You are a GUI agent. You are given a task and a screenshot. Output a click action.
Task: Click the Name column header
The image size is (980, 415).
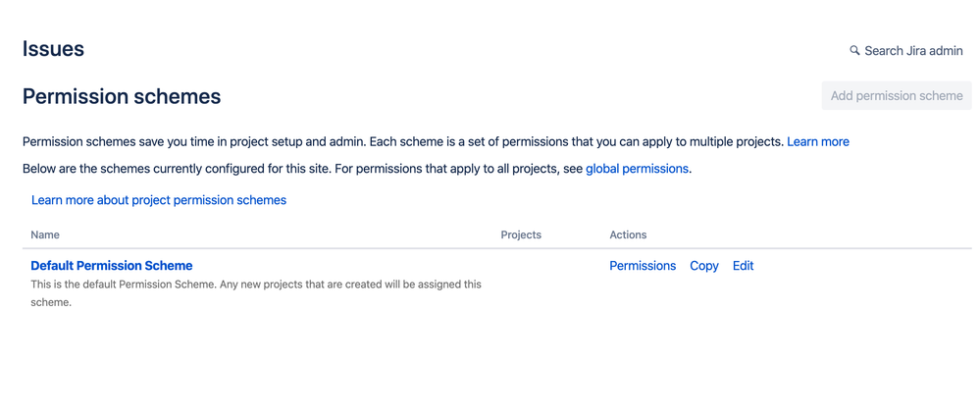point(45,235)
